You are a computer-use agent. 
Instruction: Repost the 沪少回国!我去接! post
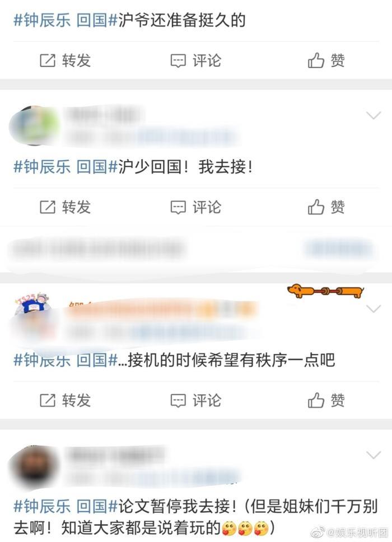click(x=65, y=207)
